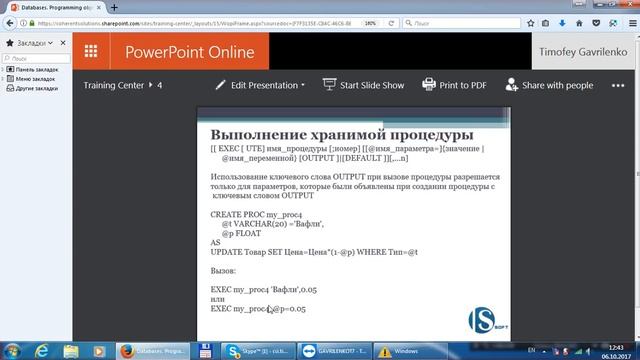Close the bookmarks sidebar
Image resolution: width=640 pixels, height=360 pixels.
pos(63,42)
